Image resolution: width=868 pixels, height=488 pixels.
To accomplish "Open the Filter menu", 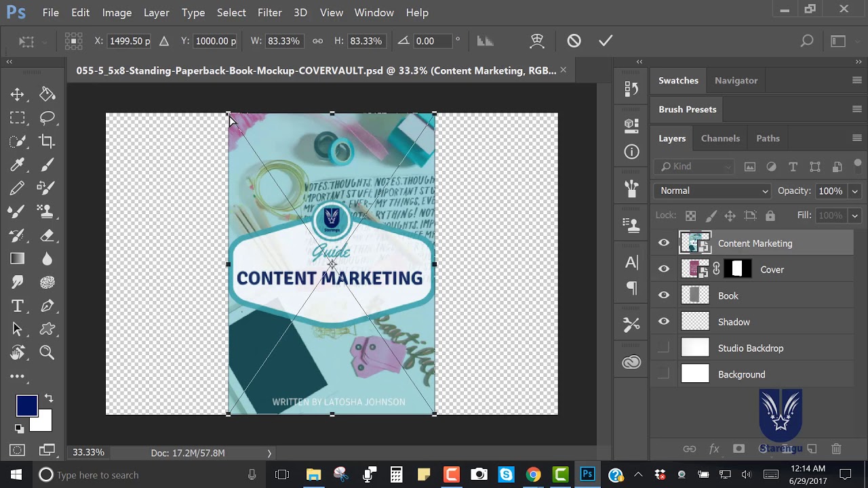I will pos(269,12).
